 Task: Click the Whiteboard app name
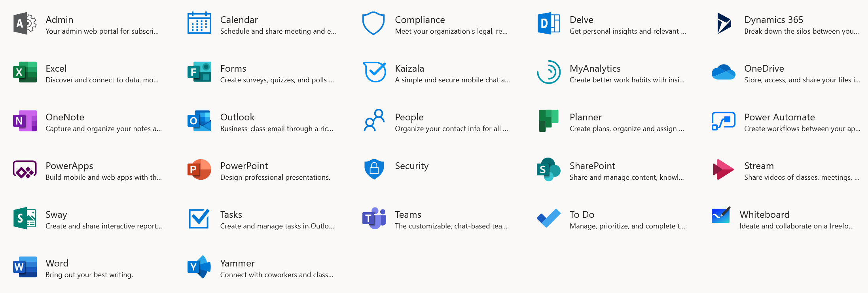point(764,215)
